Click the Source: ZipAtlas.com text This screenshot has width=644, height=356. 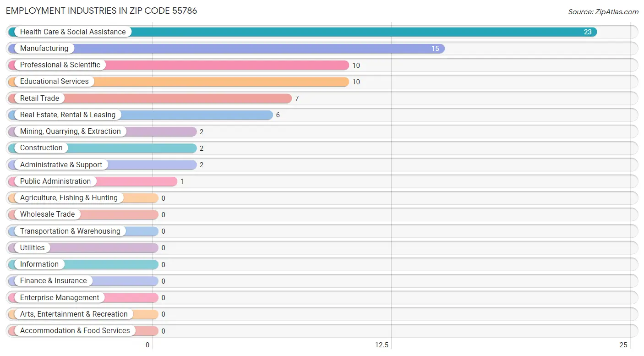[x=603, y=12]
